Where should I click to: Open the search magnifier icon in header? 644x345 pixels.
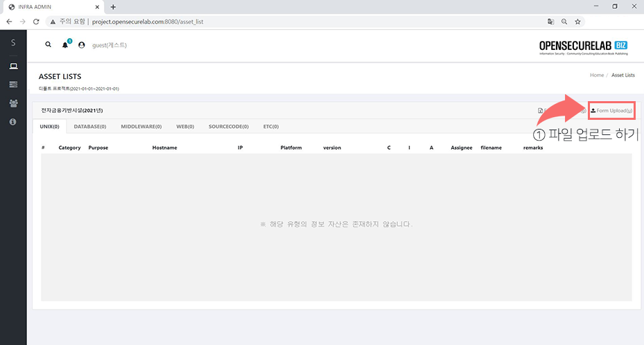48,44
